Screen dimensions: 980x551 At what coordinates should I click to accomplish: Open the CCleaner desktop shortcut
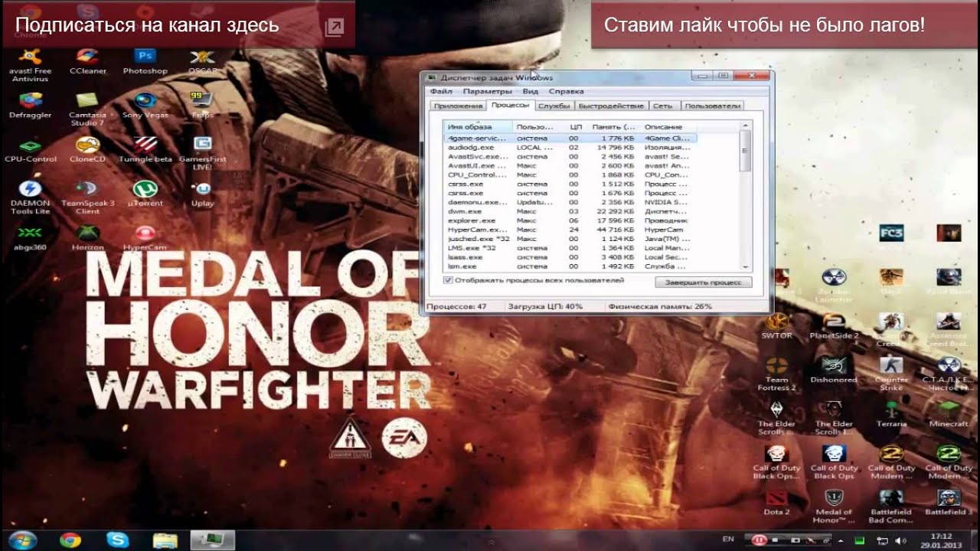(x=88, y=63)
